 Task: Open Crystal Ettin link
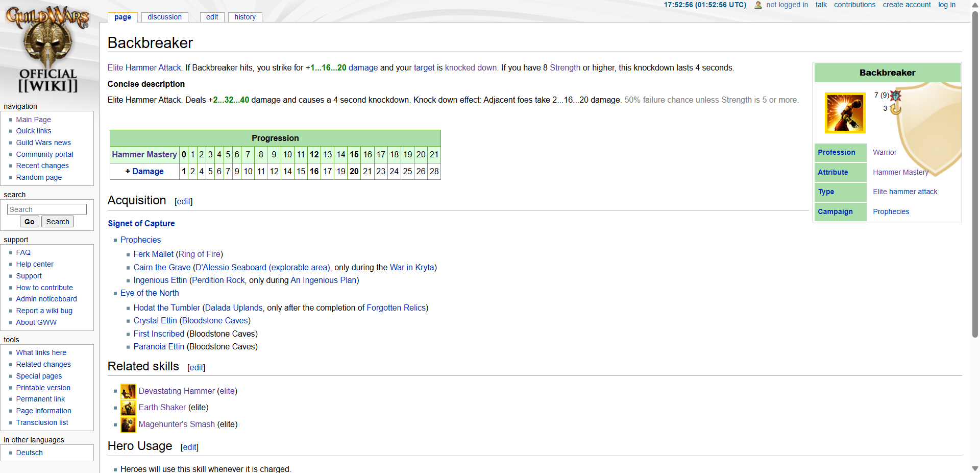click(x=155, y=320)
